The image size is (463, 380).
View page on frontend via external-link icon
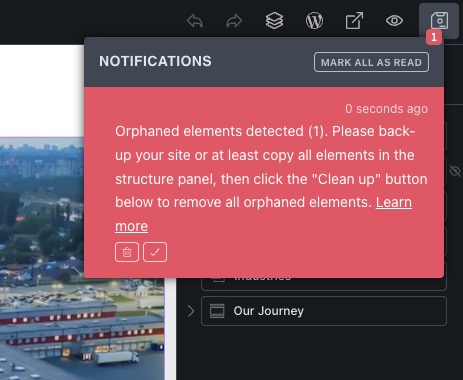(354, 21)
